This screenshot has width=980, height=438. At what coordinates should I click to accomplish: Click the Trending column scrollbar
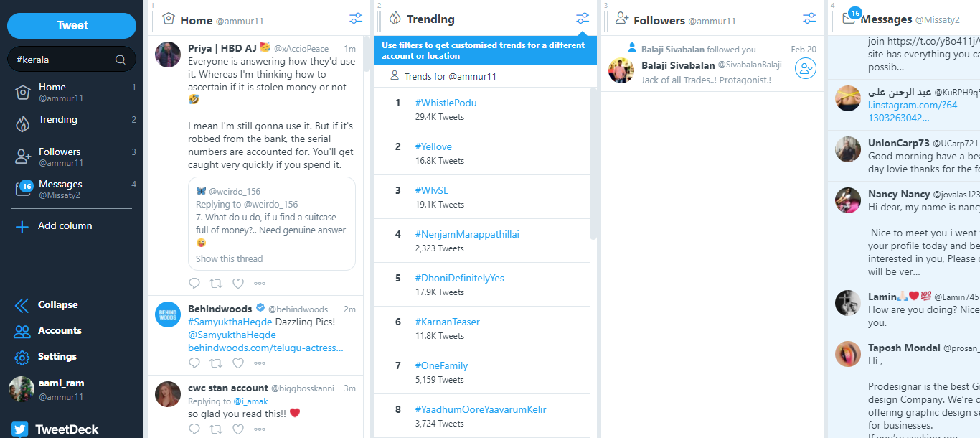click(593, 164)
